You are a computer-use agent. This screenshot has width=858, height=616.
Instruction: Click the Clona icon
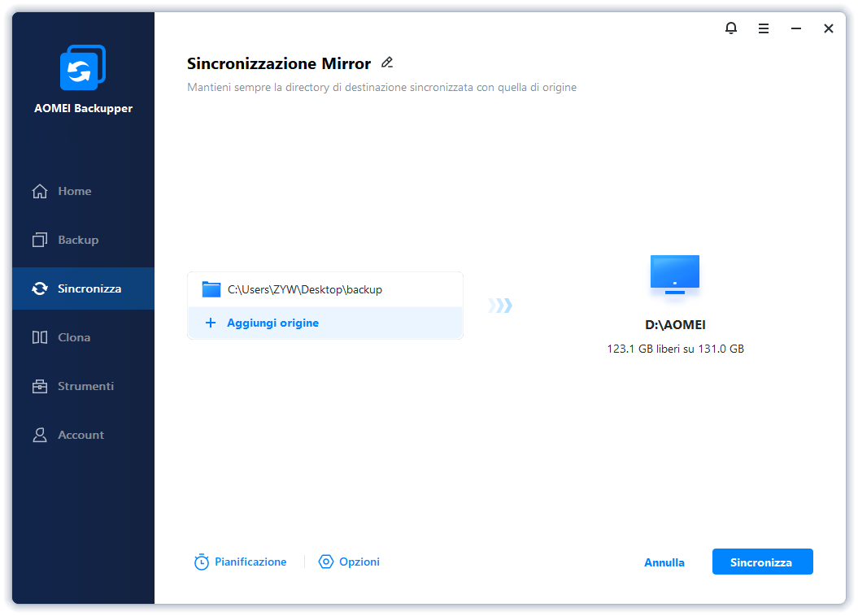pos(40,337)
